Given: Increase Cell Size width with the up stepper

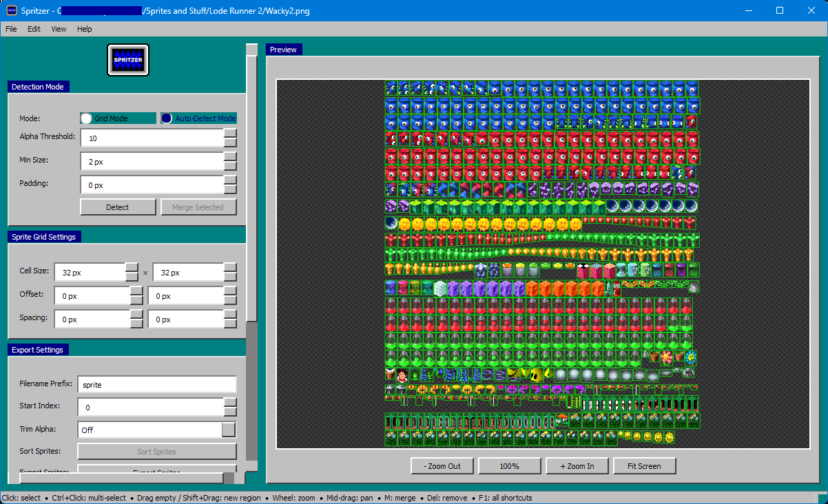Looking at the screenshot, I should click(x=132, y=268).
